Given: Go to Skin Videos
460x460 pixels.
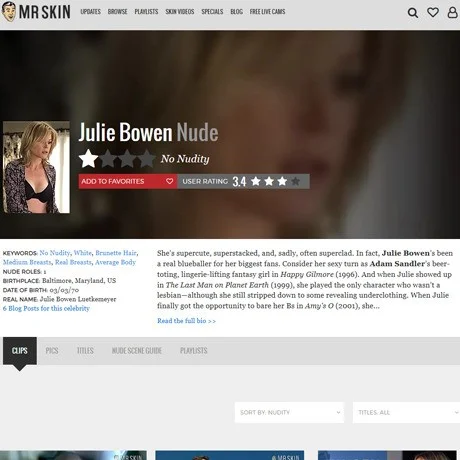Looking at the screenshot, I should click(x=180, y=12).
